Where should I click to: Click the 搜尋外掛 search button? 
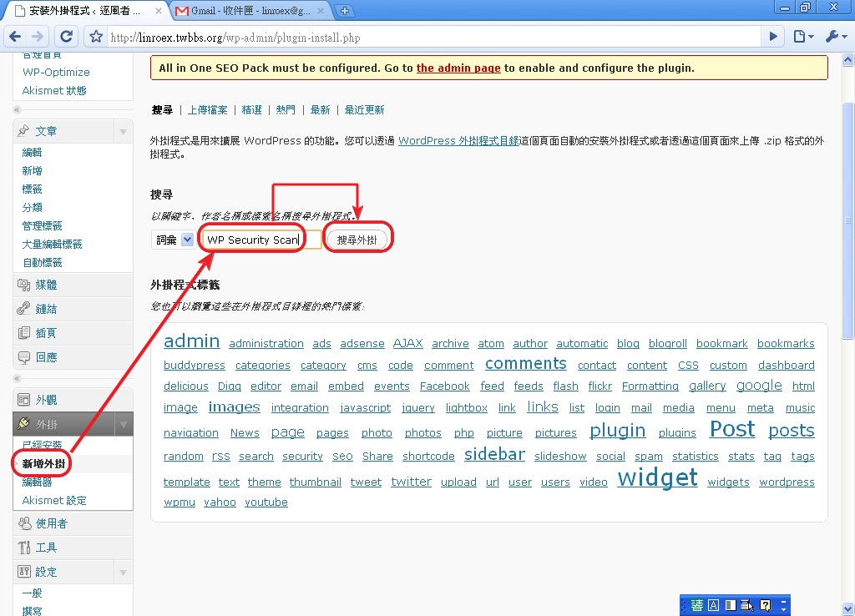357,240
